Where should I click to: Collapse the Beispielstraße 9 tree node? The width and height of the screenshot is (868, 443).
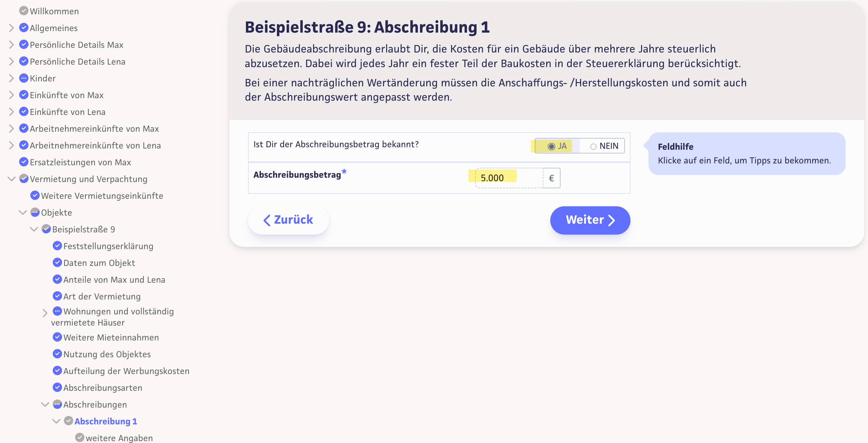point(34,229)
